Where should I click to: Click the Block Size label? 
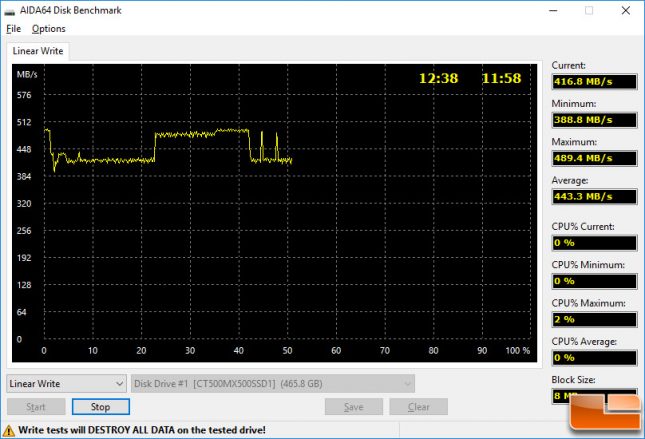click(x=573, y=380)
